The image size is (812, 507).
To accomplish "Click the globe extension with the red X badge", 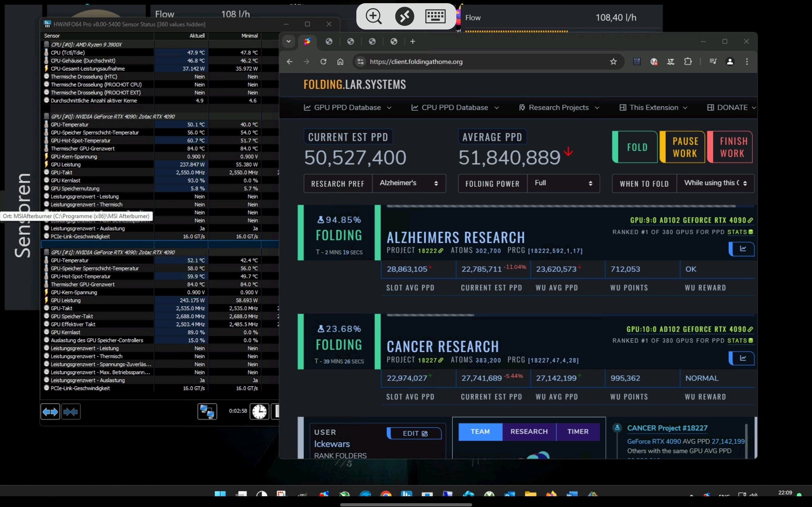I will pyautogui.click(x=654, y=61).
